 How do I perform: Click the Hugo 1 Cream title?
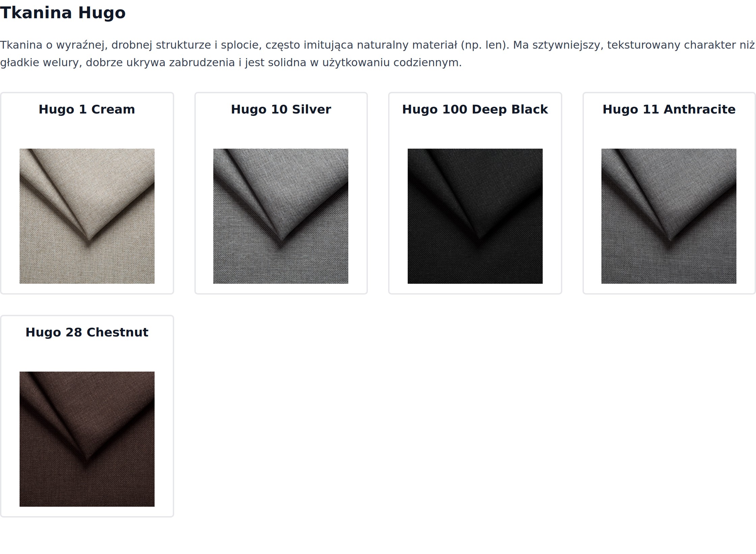87,109
